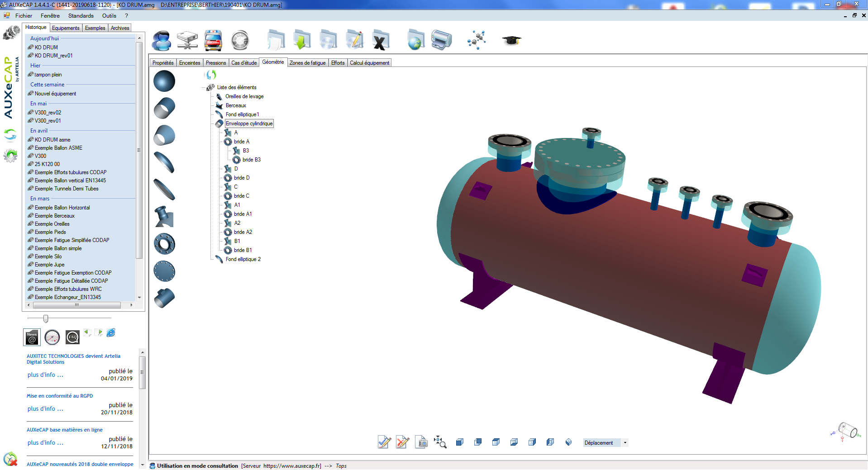Click the zoom-fit magnifier icon

coord(440,442)
